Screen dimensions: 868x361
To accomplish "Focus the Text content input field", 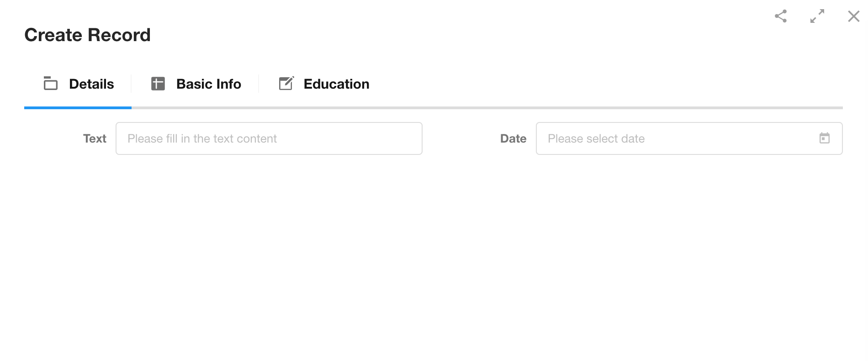I will click(x=269, y=138).
